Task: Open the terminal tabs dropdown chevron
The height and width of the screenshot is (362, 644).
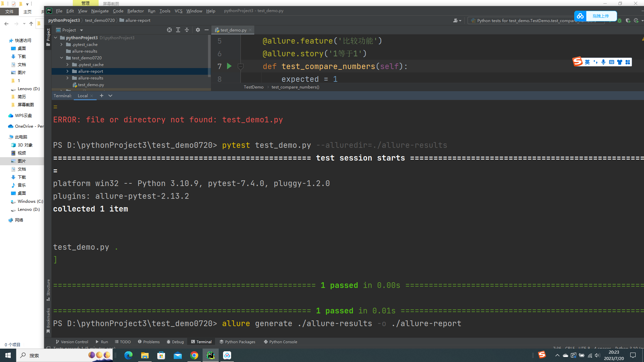Action: 110,96
